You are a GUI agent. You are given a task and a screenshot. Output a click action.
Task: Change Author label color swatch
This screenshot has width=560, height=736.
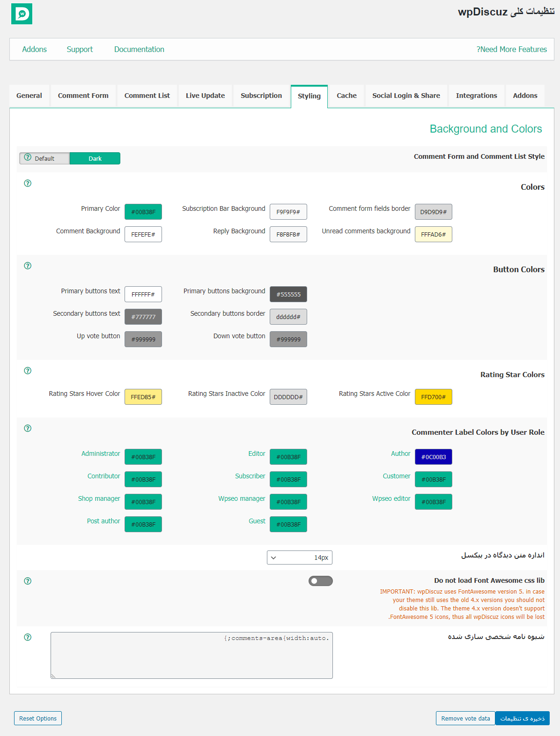(434, 457)
